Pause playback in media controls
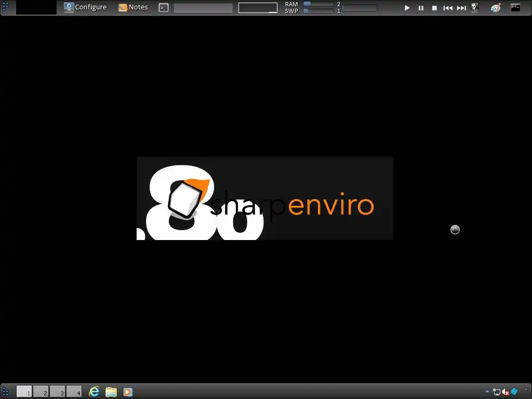532x399 pixels. 421,8
